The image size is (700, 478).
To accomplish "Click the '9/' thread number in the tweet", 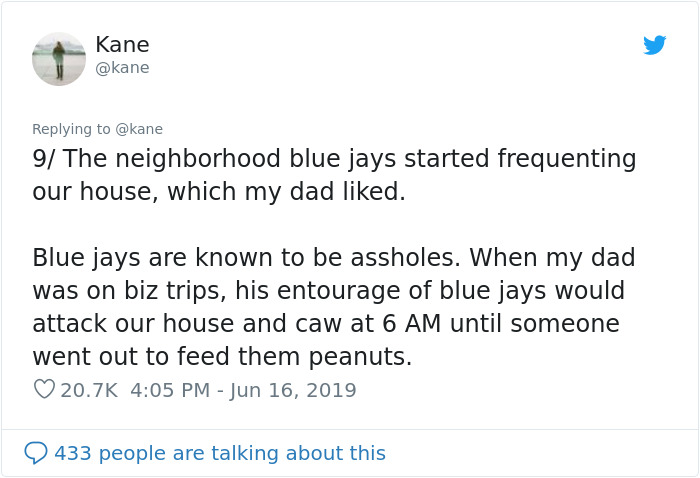I will coord(43,160).
